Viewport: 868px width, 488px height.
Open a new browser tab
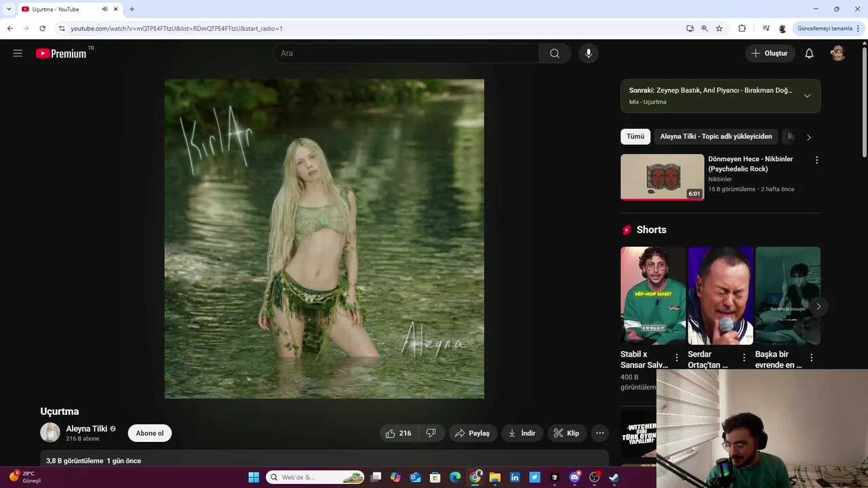(132, 9)
